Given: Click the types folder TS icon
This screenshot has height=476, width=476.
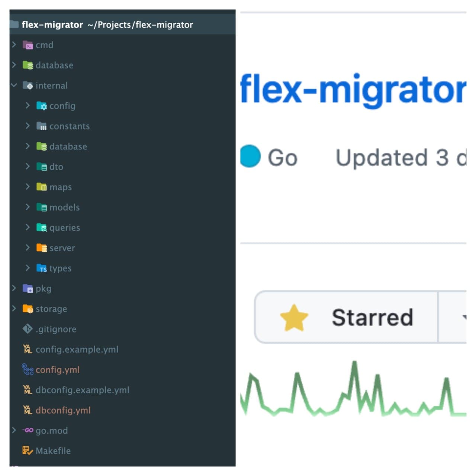Looking at the screenshot, I should coord(42,268).
